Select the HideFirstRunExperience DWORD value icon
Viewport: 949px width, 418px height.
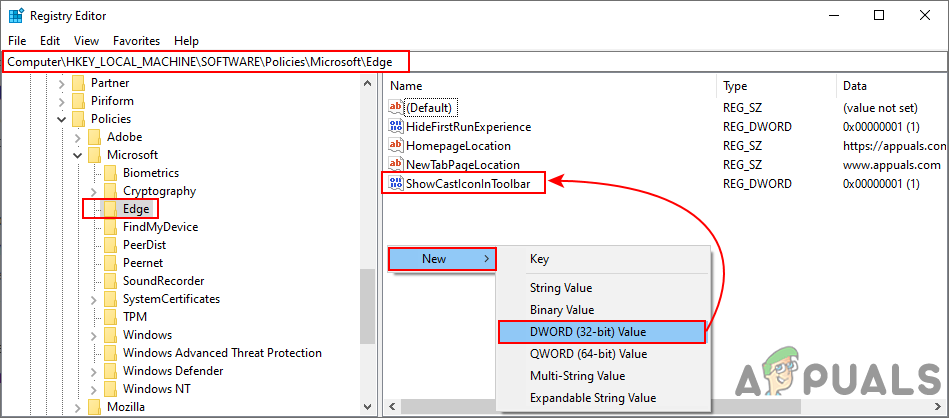(x=395, y=127)
